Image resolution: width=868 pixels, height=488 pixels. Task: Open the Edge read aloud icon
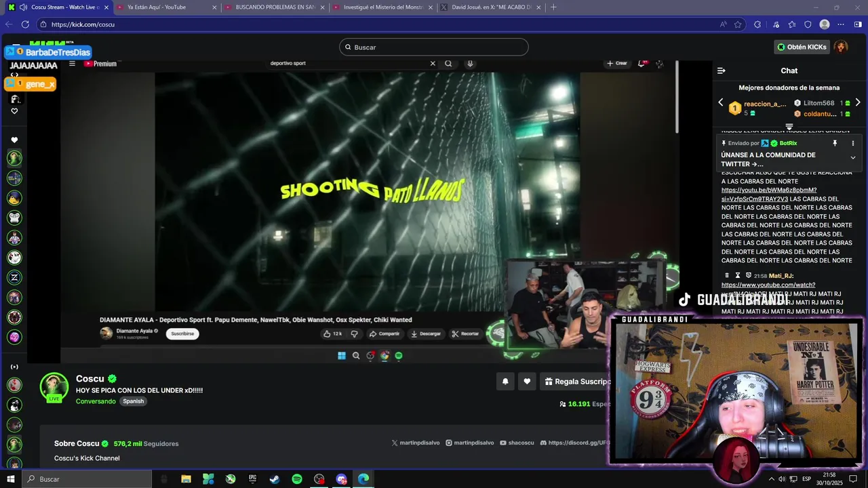pyautogui.click(x=724, y=24)
